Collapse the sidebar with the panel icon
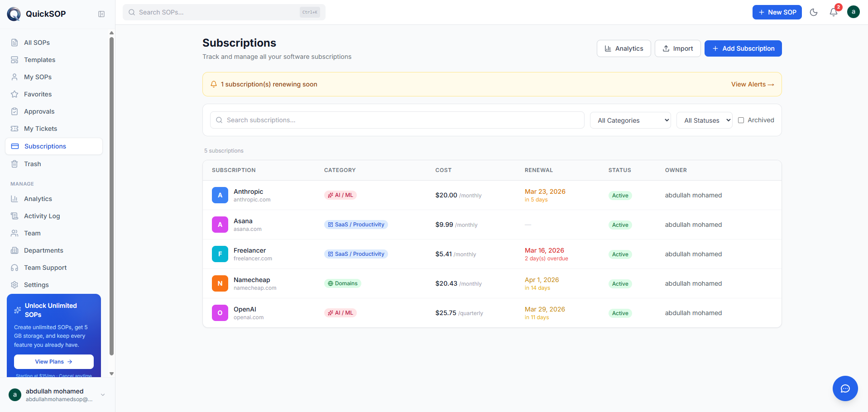 pyautogui.click(x=101, y=14)
